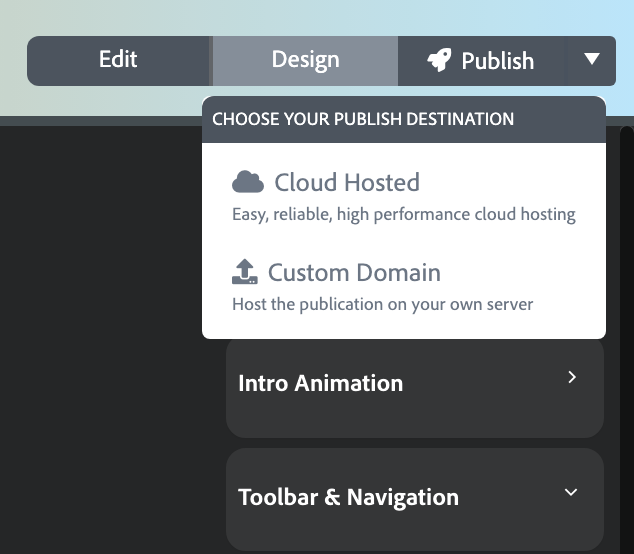Choose the Cloud Hosted destination title
The image size is (634, 554).
pyautogui.click(x=347, y=183)
